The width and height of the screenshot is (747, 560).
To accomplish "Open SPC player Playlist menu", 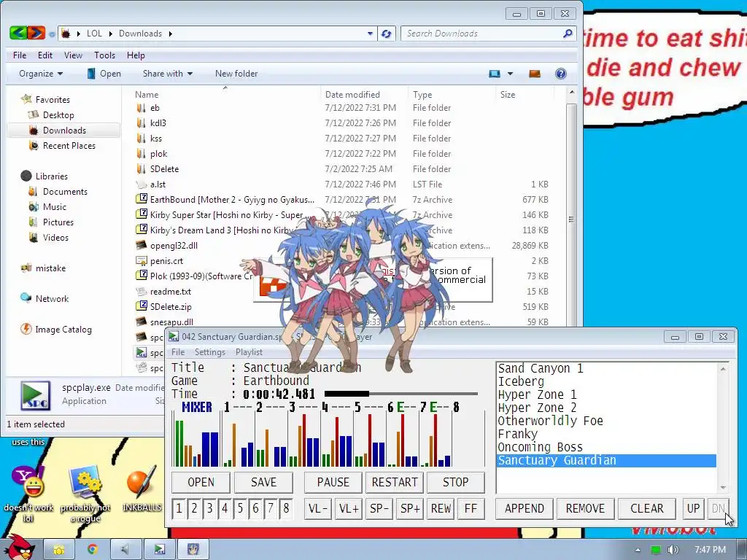I will 249,352.
